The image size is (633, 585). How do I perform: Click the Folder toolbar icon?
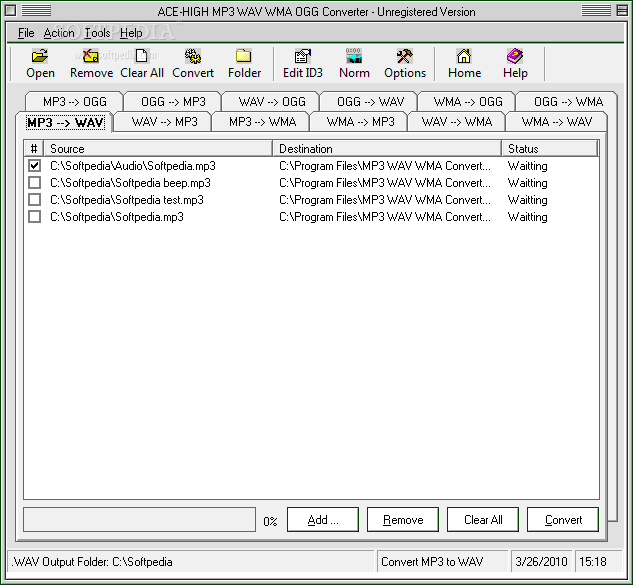tap(244, 63)
